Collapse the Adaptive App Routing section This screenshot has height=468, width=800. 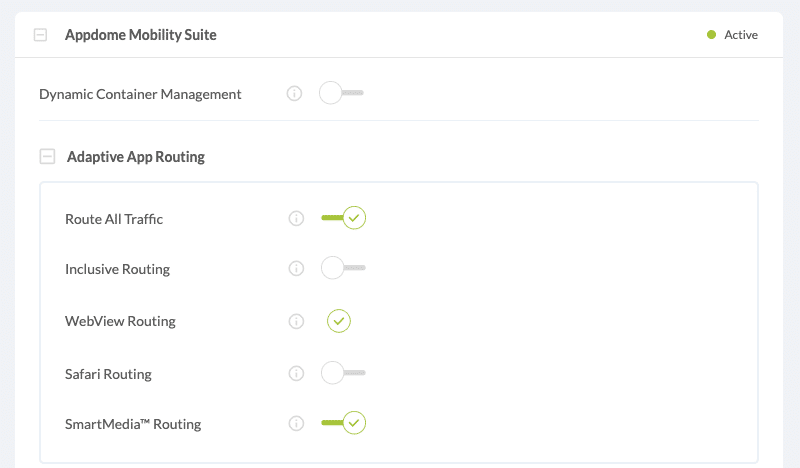(x=47, y=157)
